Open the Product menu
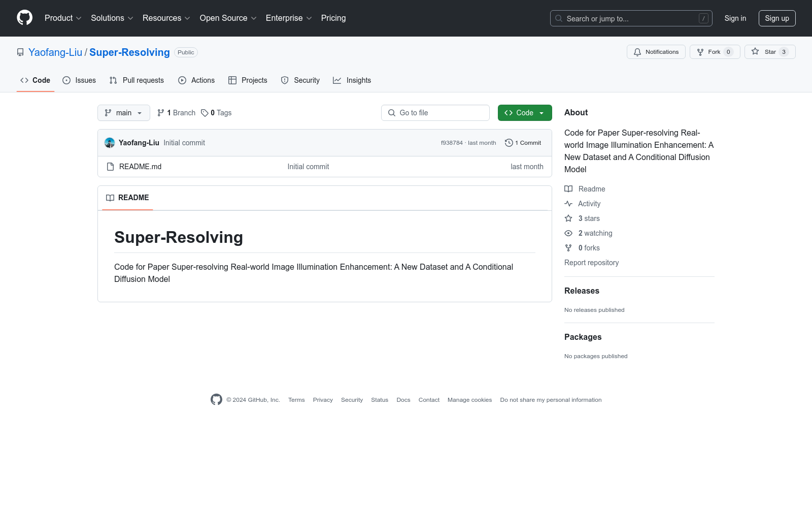 point(63,18)
